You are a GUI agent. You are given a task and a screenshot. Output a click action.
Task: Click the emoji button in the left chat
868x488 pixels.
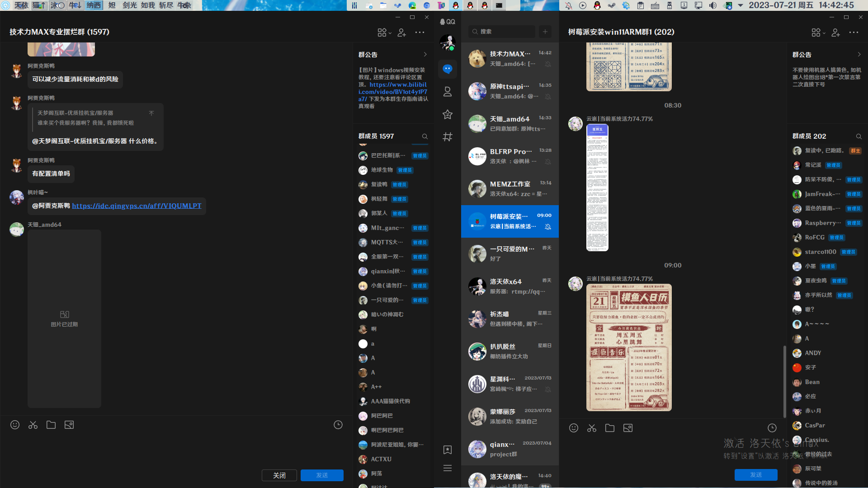(15, 425)
